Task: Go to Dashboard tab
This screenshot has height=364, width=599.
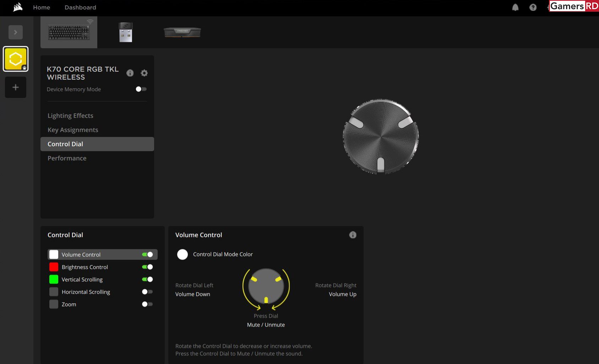Action: pos(80,7)
